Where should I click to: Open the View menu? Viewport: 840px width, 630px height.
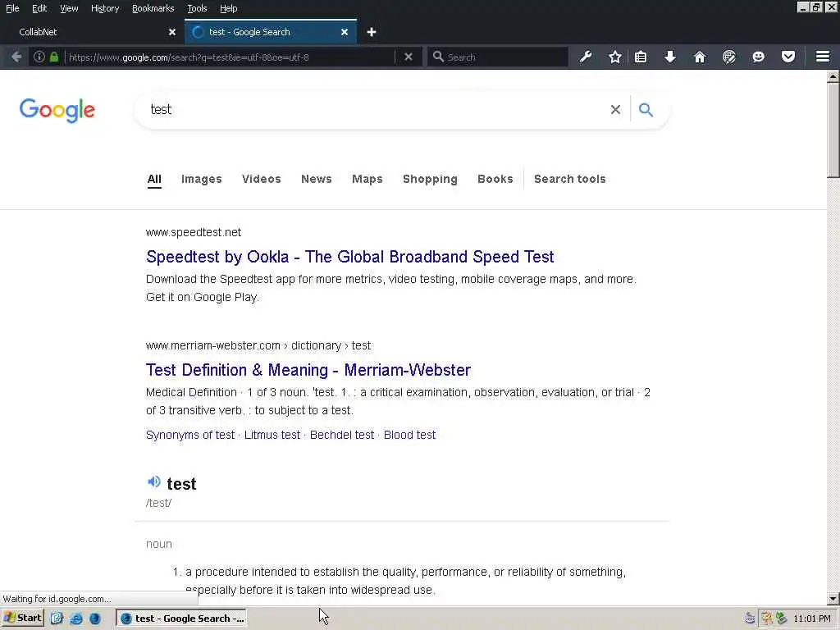69,8
